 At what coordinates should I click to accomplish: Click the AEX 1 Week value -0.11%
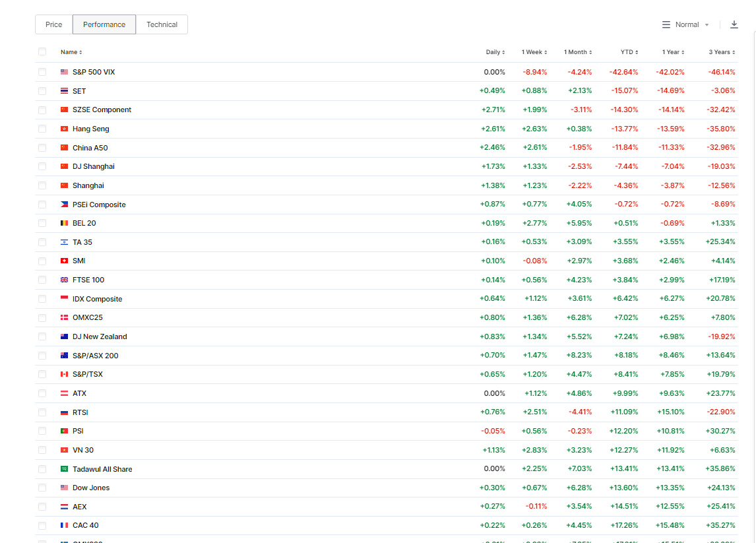pyautogui.click(x=536, y=506)
